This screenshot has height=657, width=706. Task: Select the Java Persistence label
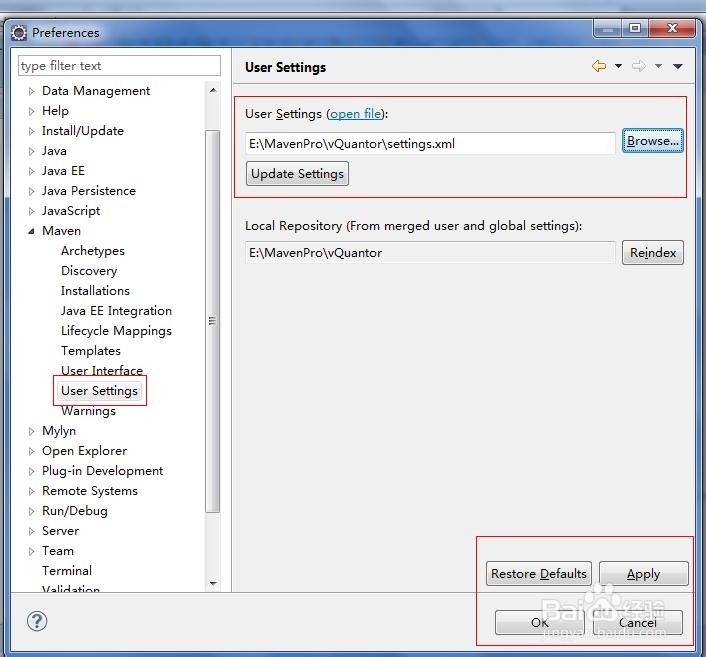[89, 191]
